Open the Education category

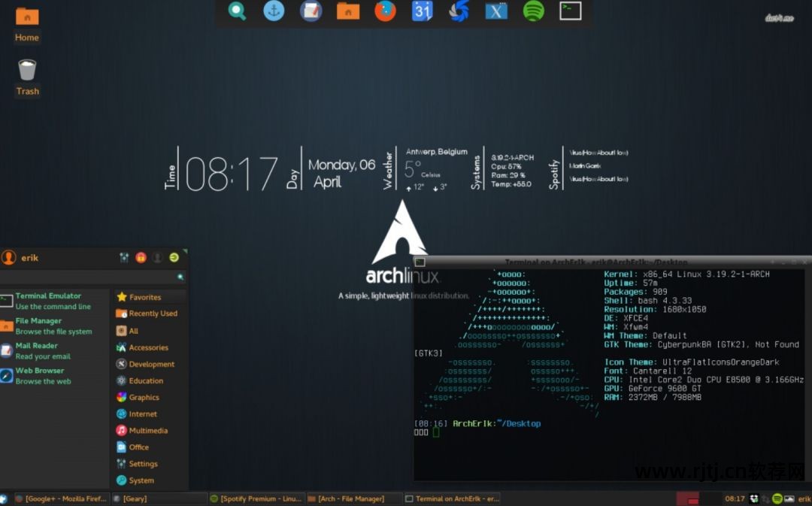pos(150,380)
